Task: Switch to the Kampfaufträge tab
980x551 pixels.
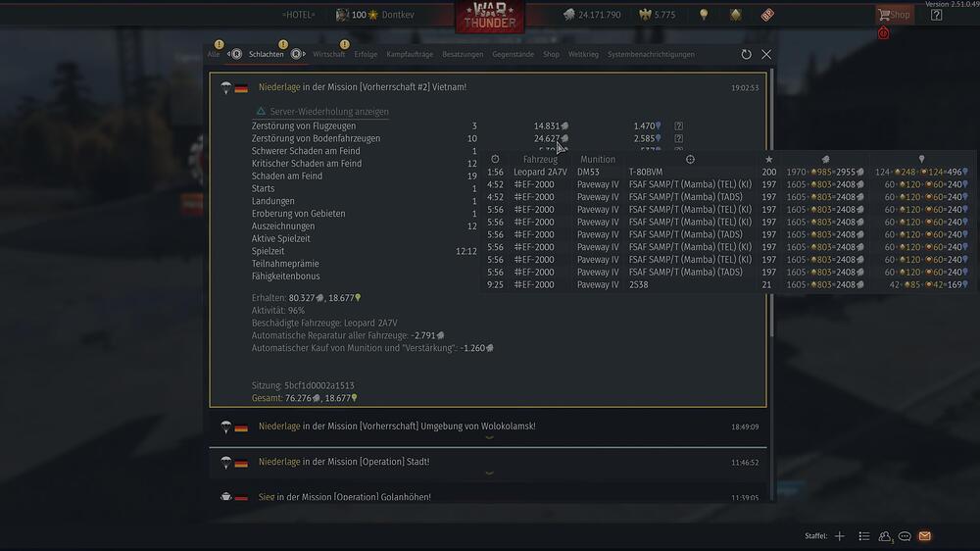Action: [410, 54]
